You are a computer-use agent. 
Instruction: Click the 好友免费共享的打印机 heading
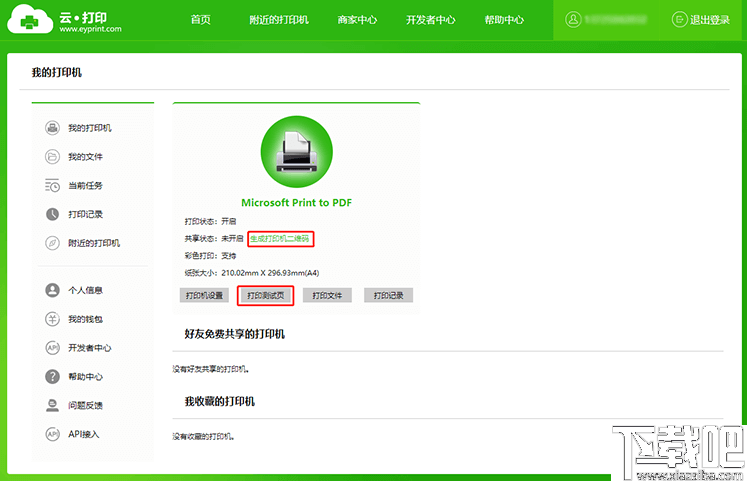(x=234, y=334)
